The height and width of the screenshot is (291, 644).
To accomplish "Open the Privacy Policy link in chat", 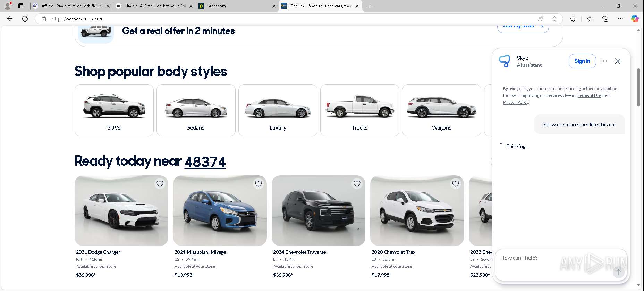I will tap(516, 102).
